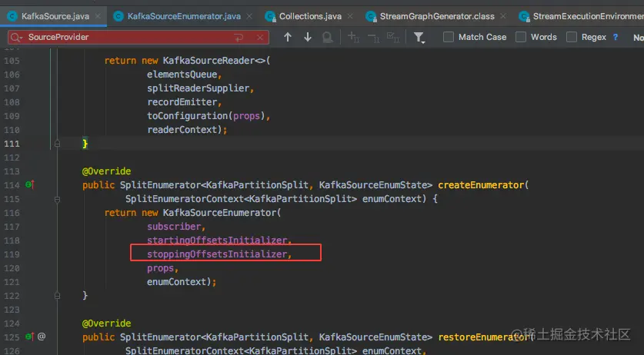Viewport: 644px width, 355px height.
Task: Enable the Match Case checkbox
Action: (x=449, y=38)
